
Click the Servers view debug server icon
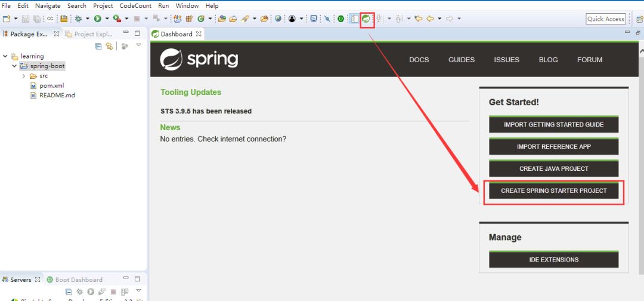pos(80,291)
